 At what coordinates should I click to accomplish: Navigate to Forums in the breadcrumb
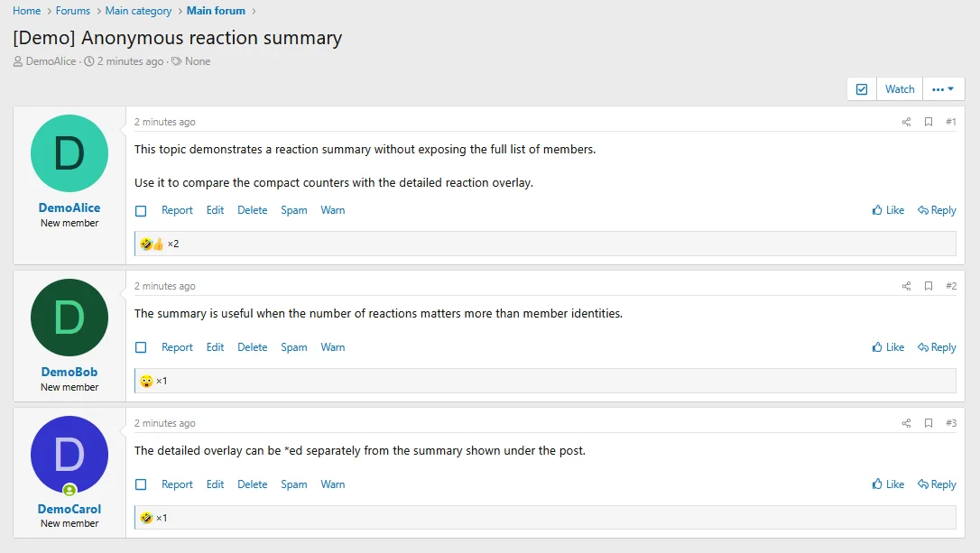[x=72, y=11]
